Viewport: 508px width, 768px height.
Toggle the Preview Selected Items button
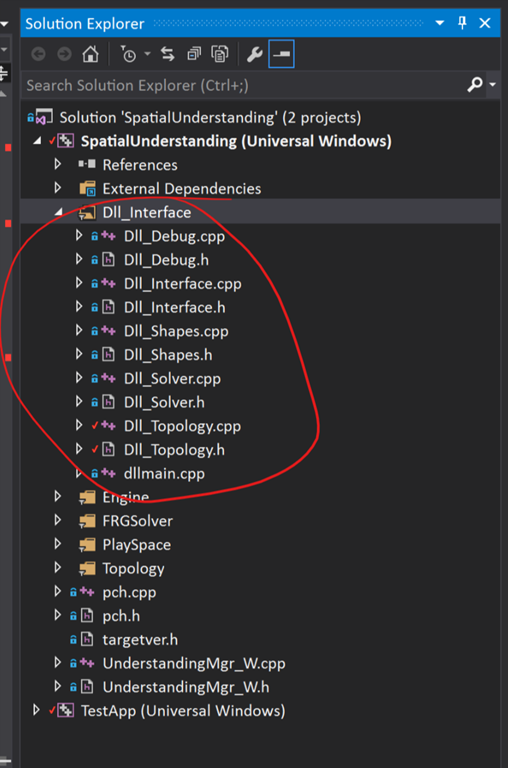point(281,54)
